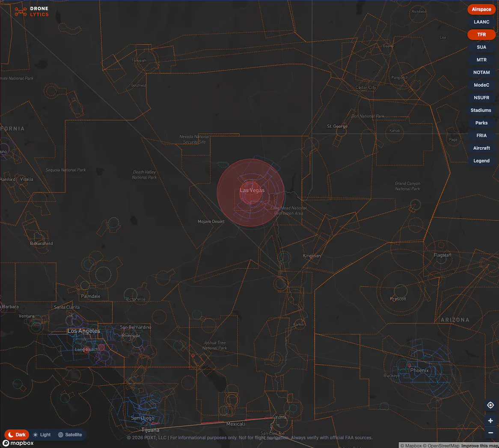Toggle the ModeC layer
The width and height of the screenshot is (499, 448).
481,85
